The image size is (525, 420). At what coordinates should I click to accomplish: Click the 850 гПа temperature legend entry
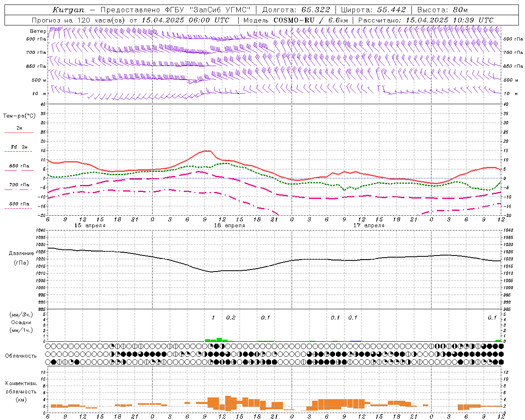click(x=19, y=166)
